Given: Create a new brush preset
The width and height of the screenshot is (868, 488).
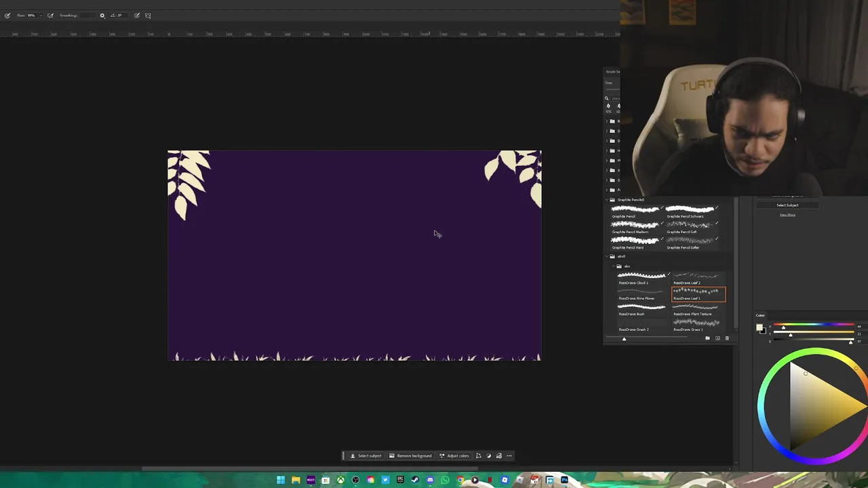Looking at the screenshot, I should [x=717, y=338].
